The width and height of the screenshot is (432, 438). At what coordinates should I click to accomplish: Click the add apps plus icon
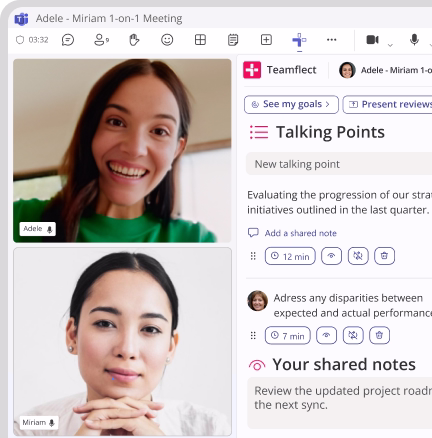point(266,40)
